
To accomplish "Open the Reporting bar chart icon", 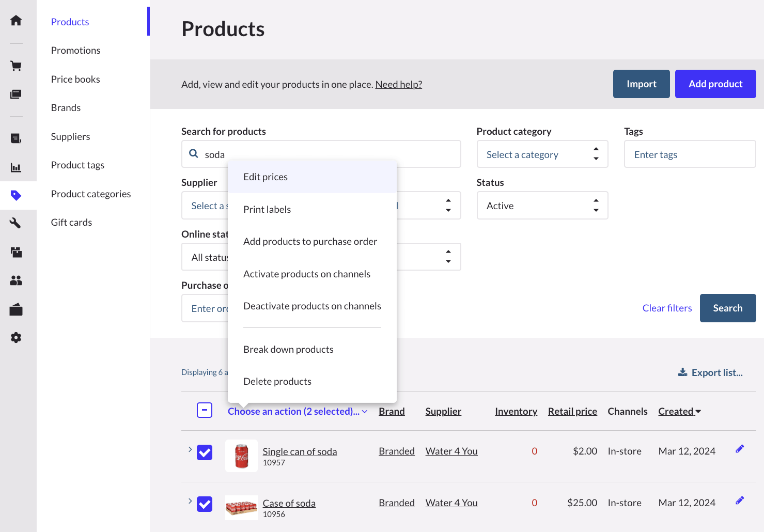I will pyautogui.click(x=15, y=167).
